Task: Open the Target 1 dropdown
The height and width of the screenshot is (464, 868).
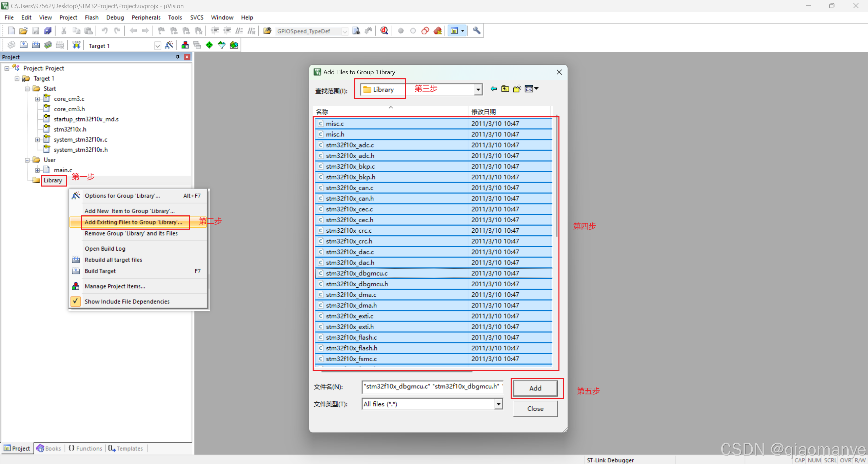Action: pos(157,46)
